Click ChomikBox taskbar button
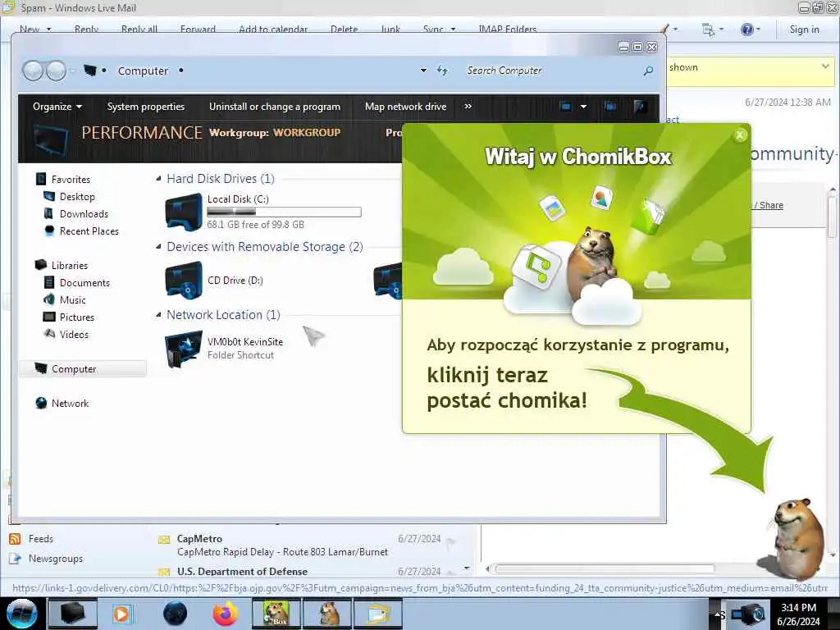Viewport: 840px width, 630px height. click(x=276, y=614)
